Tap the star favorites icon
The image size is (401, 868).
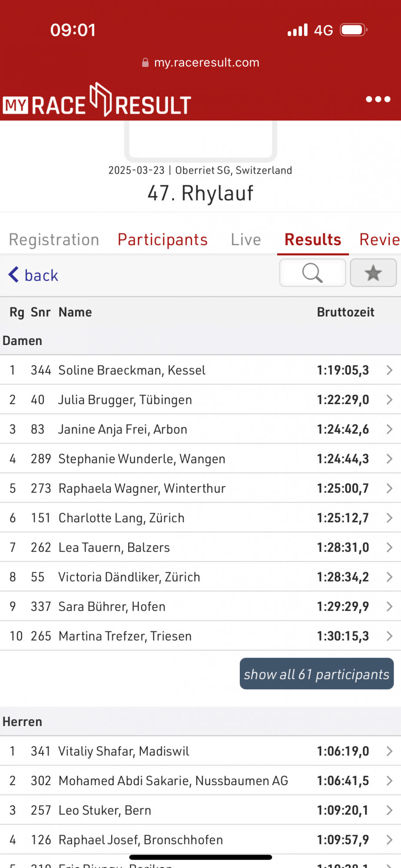[373, 273]
